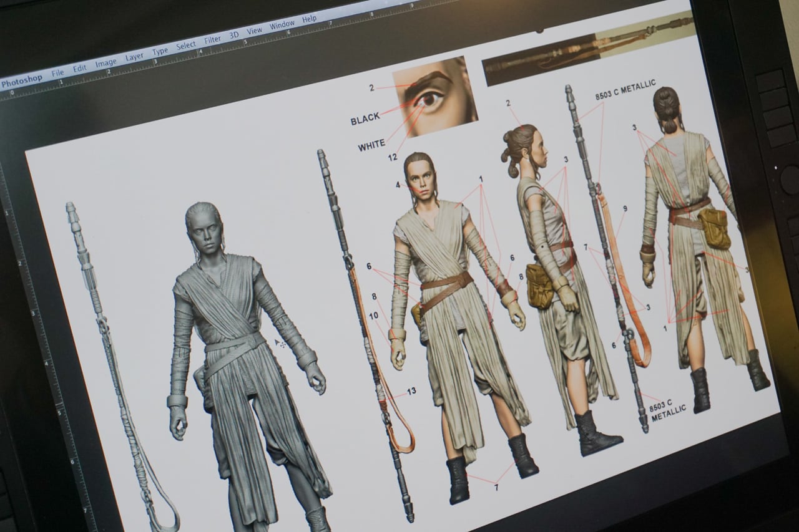Click the callout number 4

coord(398,185)
